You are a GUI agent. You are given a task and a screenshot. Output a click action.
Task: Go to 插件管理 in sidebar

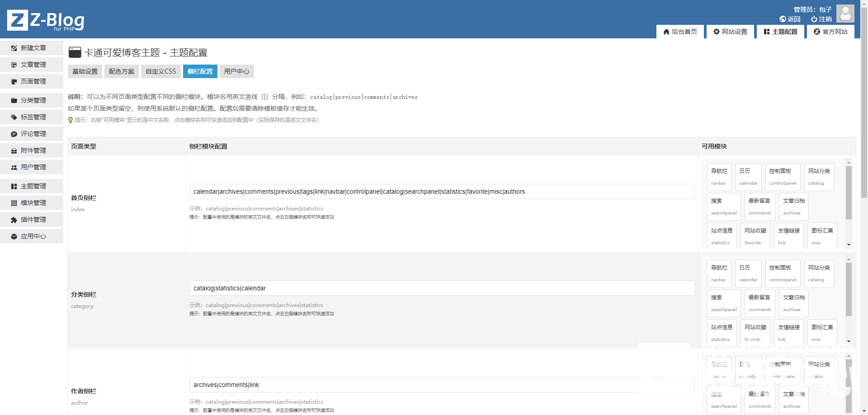[x=33, y=219]
